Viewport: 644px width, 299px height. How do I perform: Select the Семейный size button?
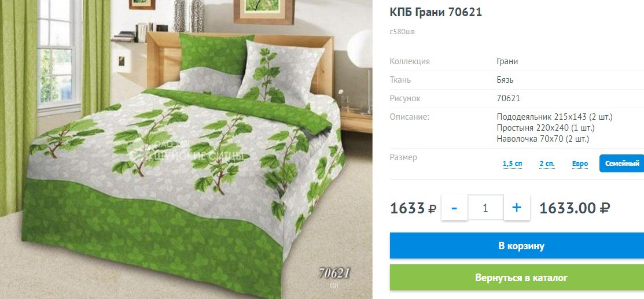[622, 164]
